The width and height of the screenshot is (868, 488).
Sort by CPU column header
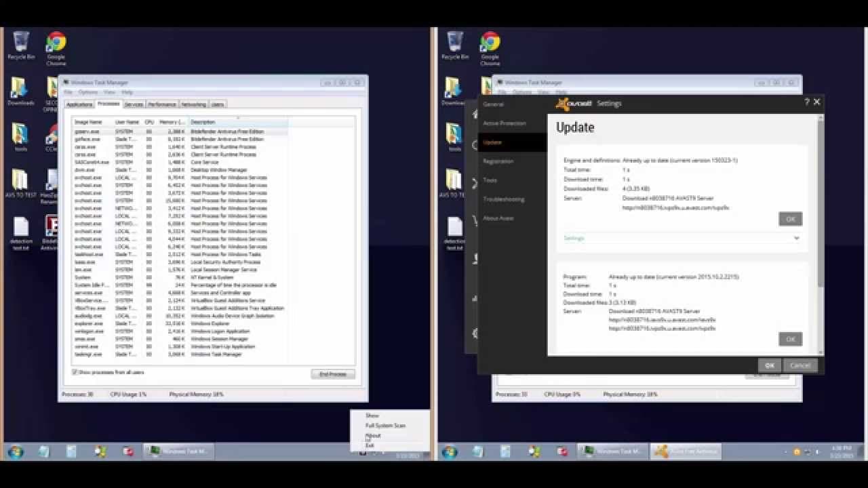click(x=150, y=122)
